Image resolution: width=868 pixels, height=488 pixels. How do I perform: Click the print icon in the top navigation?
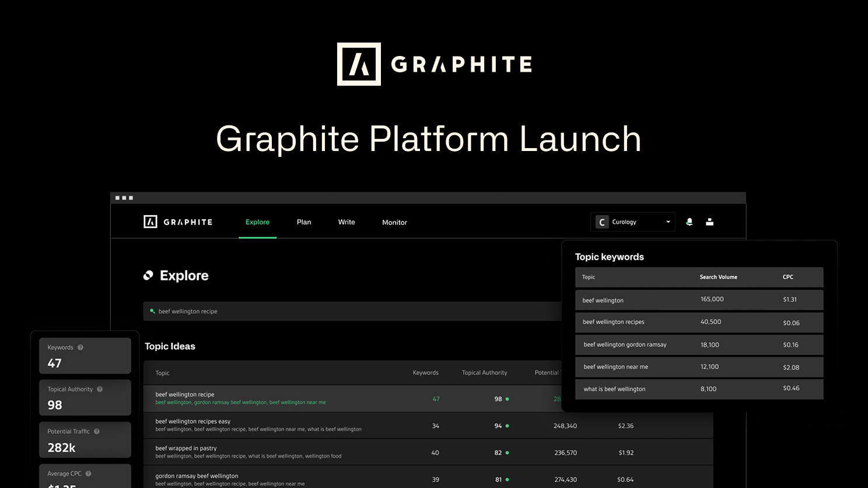point(709,222)
